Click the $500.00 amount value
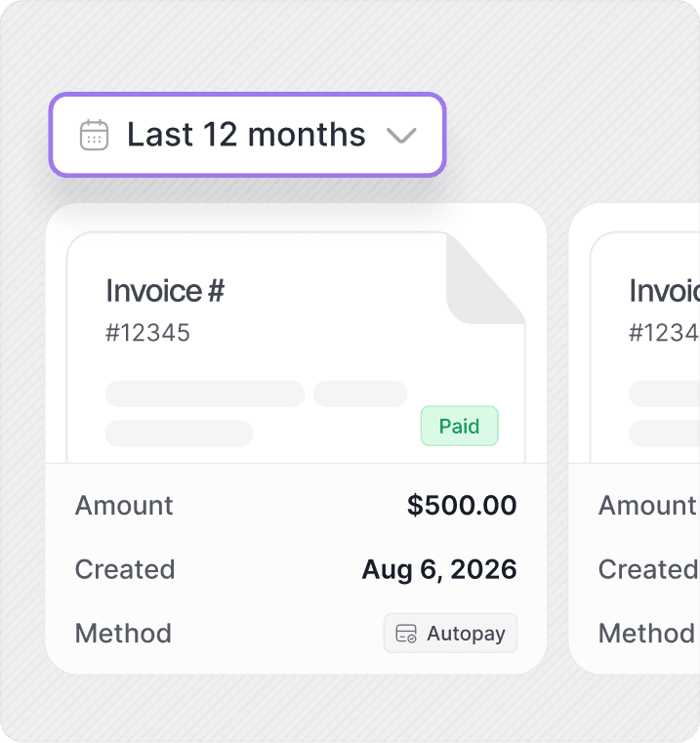 (x=462, y=505)
